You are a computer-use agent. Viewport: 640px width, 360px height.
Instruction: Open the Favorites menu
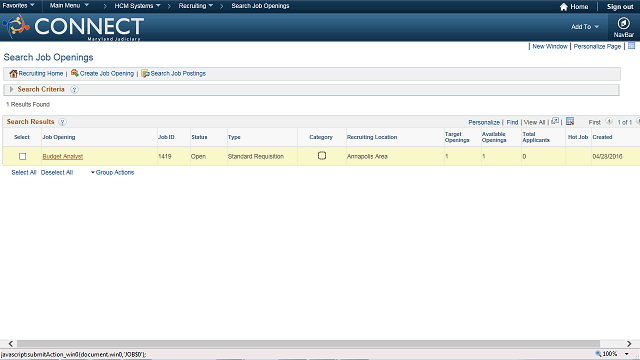click(18, 5)
